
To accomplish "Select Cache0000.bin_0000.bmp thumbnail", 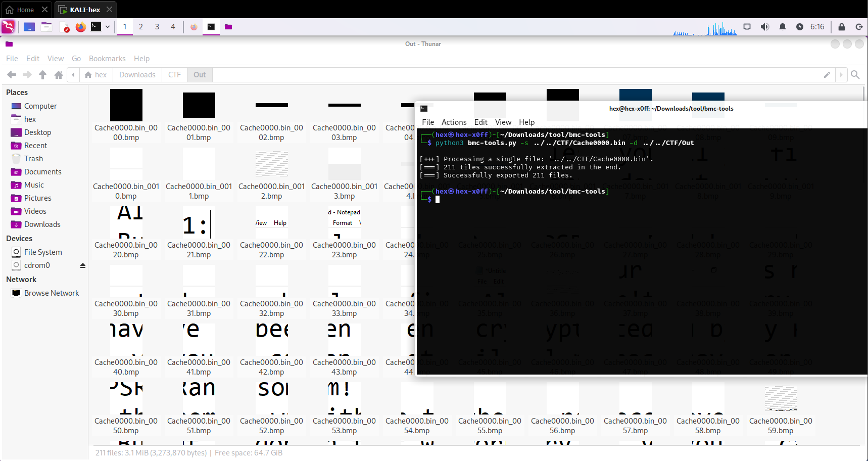I will pyautogui.click(x=126, y=105).
